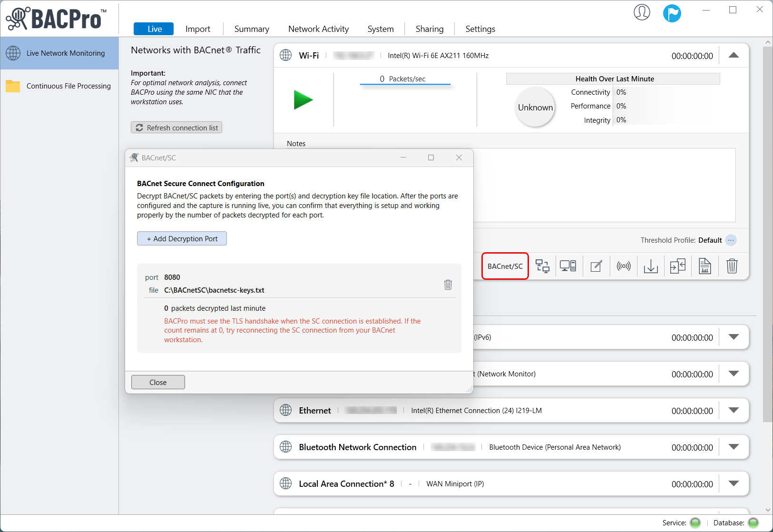
Task: Expand the (IPv6) connection panel
Action: tap(734, 337)
